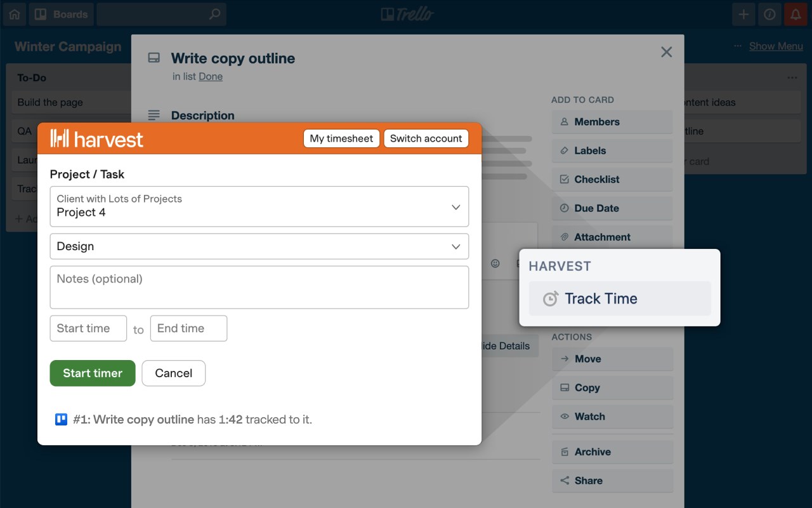Cancel the Harvest timer popup
812x508 pixels.
174,373
